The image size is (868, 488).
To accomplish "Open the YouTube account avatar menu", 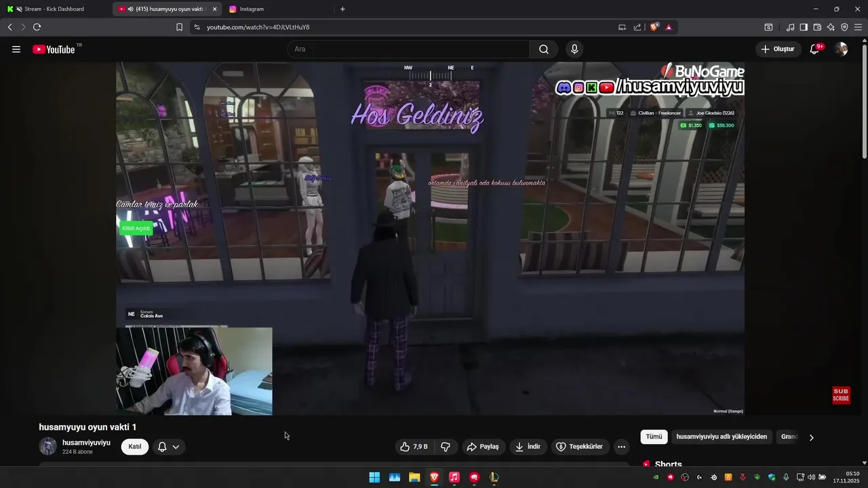I will coord(841,49).
